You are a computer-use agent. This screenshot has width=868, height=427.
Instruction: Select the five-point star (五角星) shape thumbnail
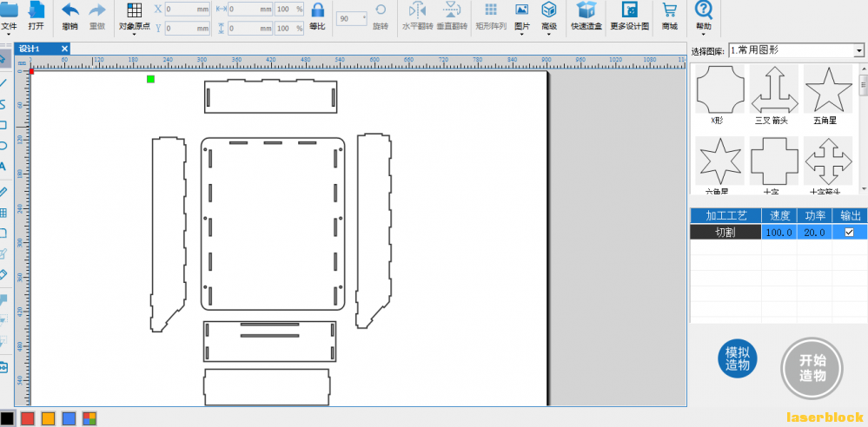pyautogui.click(x=827, y=89)
